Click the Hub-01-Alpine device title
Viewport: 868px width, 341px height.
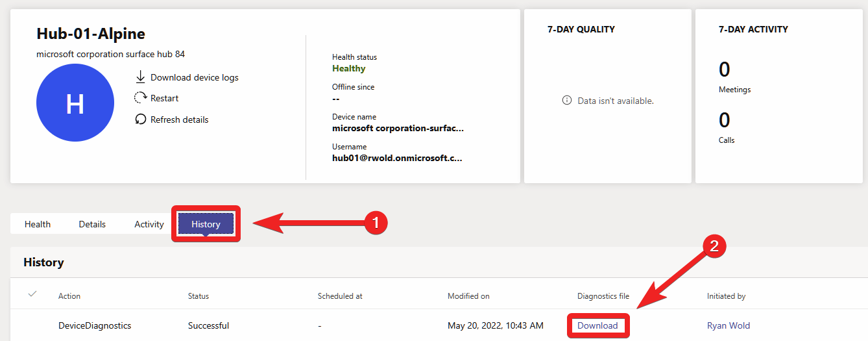coord(91,34)
